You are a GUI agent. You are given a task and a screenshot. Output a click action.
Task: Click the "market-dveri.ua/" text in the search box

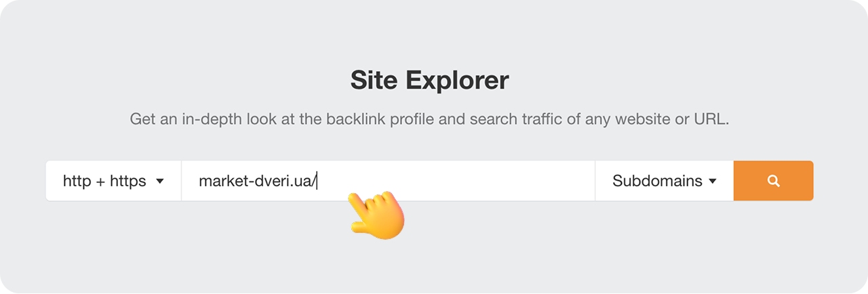pos(258,182)
